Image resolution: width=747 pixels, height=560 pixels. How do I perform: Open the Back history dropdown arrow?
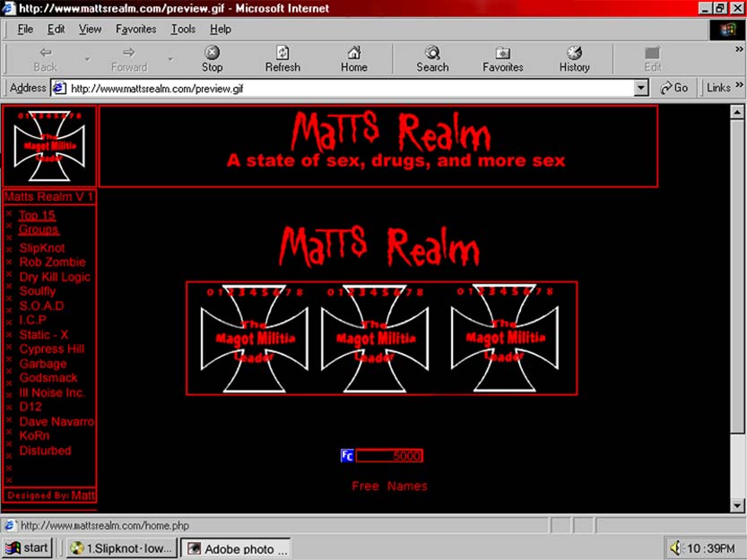coord(87,59)
